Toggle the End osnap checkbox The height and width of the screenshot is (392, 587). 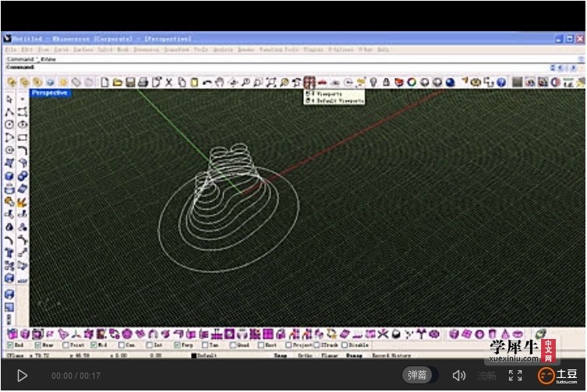(x=10, y=344)
